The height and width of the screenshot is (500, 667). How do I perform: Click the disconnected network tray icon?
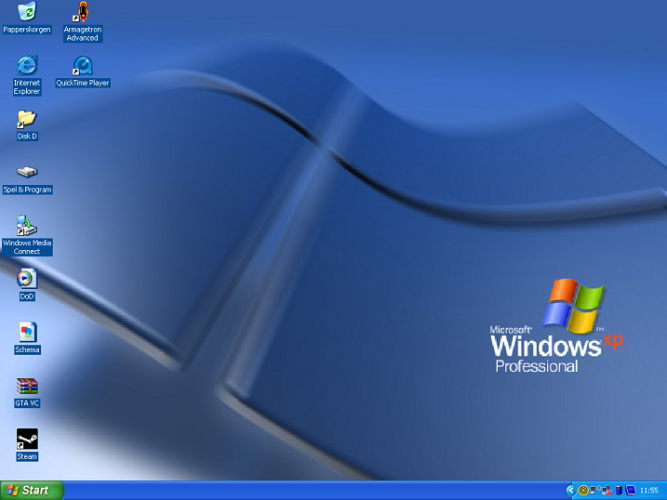pyautogui.click(x=607, y=490)
